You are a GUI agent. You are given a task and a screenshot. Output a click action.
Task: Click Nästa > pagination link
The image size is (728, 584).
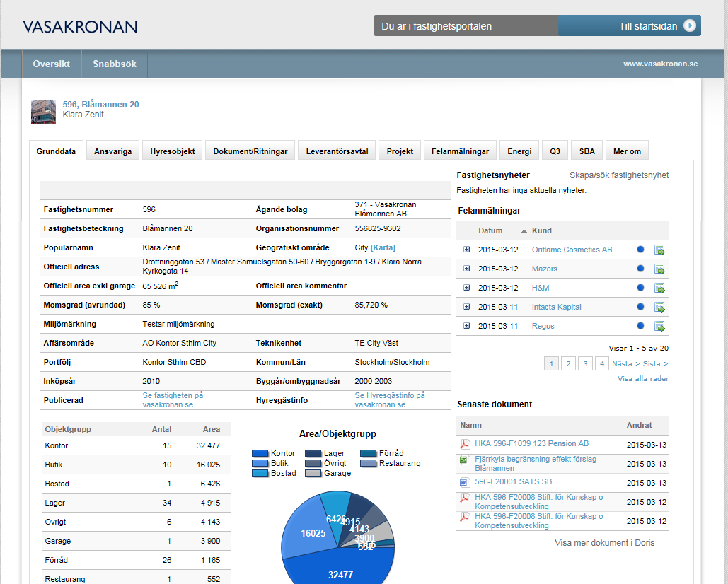tap(626, 363)
